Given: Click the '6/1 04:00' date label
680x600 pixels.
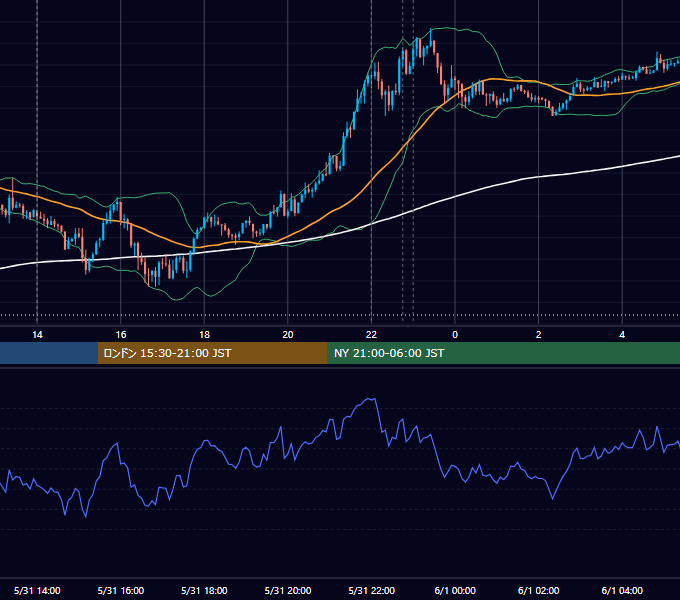Looking at the screenshot, I should (x=622, y=590).
